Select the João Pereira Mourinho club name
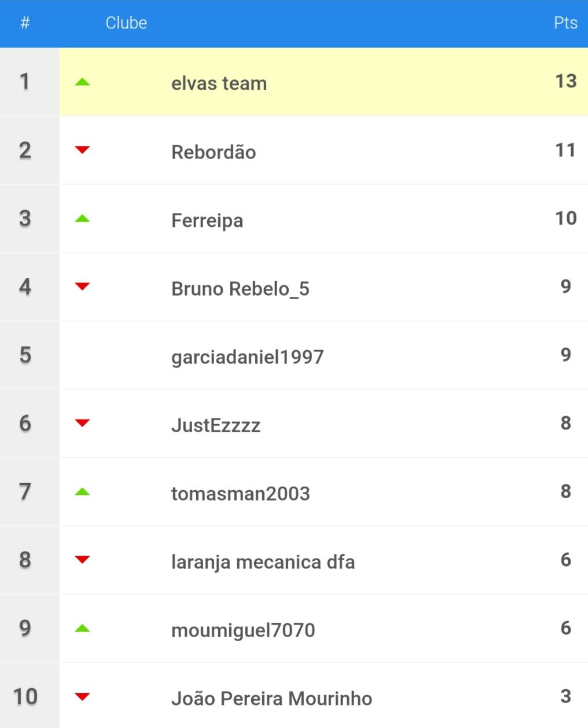588x728 pixels. click(271, 698)
